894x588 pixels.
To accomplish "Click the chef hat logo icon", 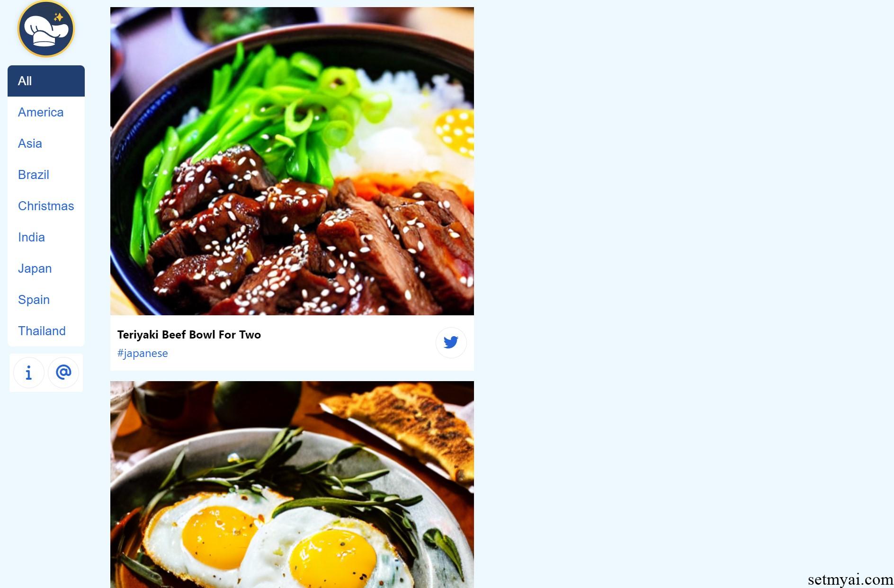I will 46,29.
